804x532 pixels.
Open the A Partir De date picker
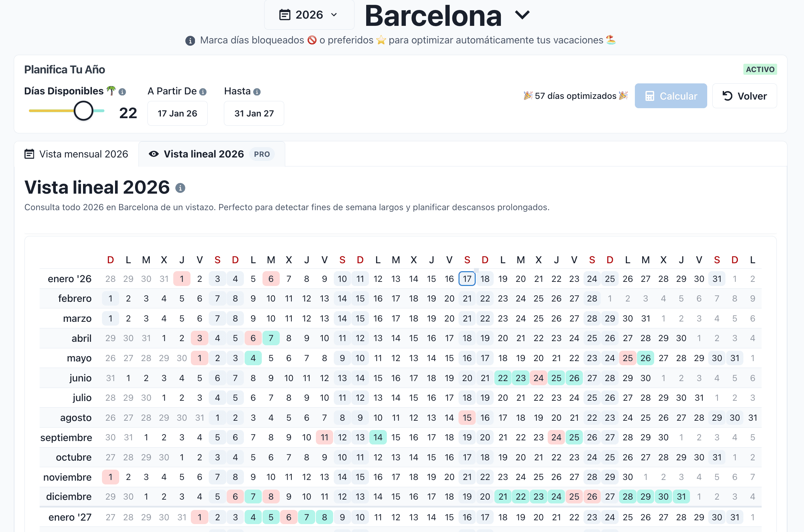pos(177,113)
